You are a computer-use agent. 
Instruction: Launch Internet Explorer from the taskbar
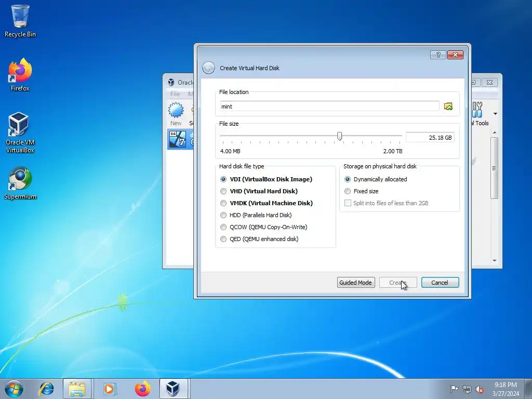46,389
